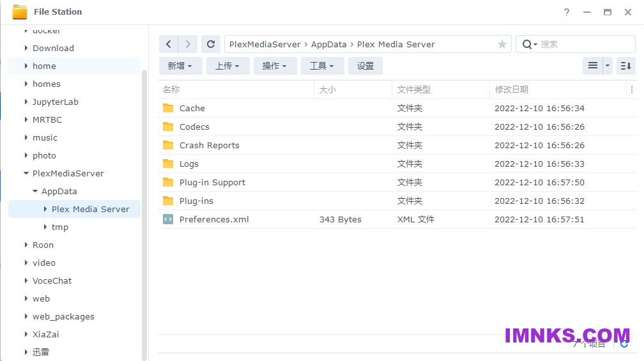Click PlexMediaServer in the breadcrumb path
Screen dimensions: 644x361
265,44
